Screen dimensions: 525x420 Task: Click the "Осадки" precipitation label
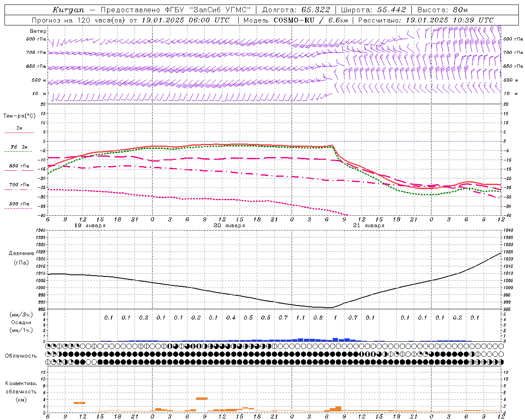click(21, 322)
